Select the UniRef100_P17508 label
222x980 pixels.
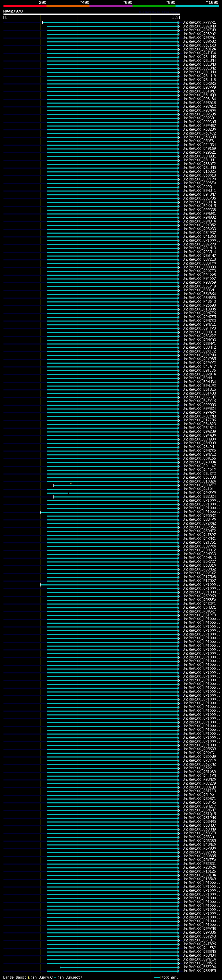pyautogui.click(x=199, y=577)
